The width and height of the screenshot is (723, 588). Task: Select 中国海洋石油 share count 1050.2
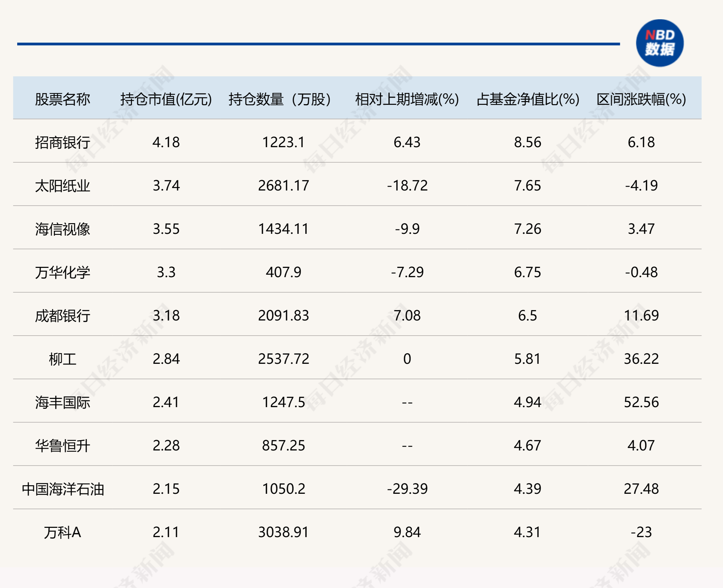283,489
